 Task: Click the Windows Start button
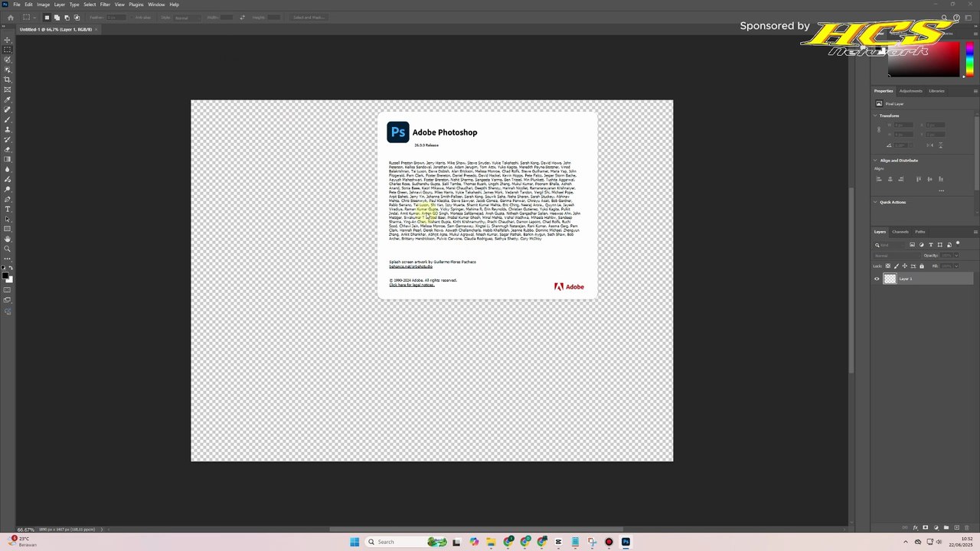[x=354, y=542]
